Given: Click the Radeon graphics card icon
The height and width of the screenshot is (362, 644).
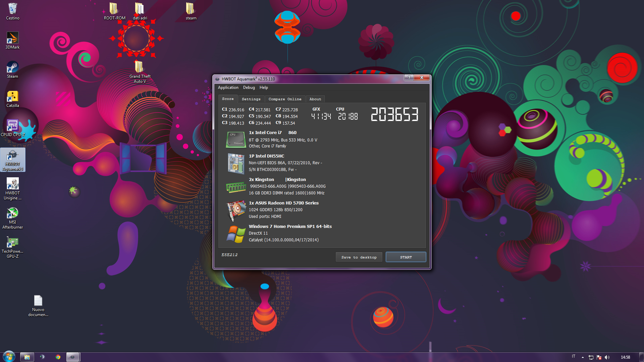Looking at the screenshot, I should pos(236,210).
